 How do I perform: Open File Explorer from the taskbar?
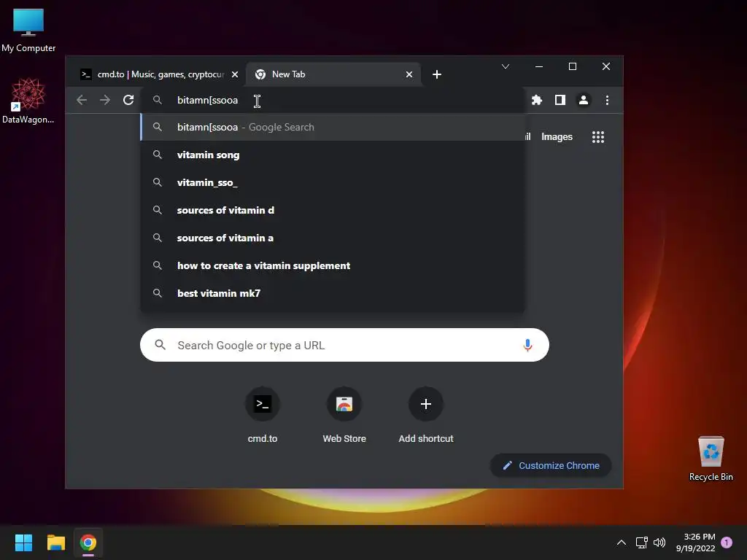coord(55,542)
